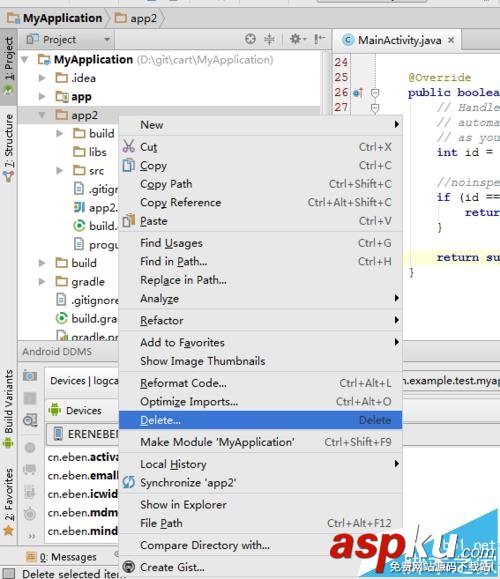Close the MainActivity.java editor tab
This screenshot has width=500, height=579.
click(451, 40)
